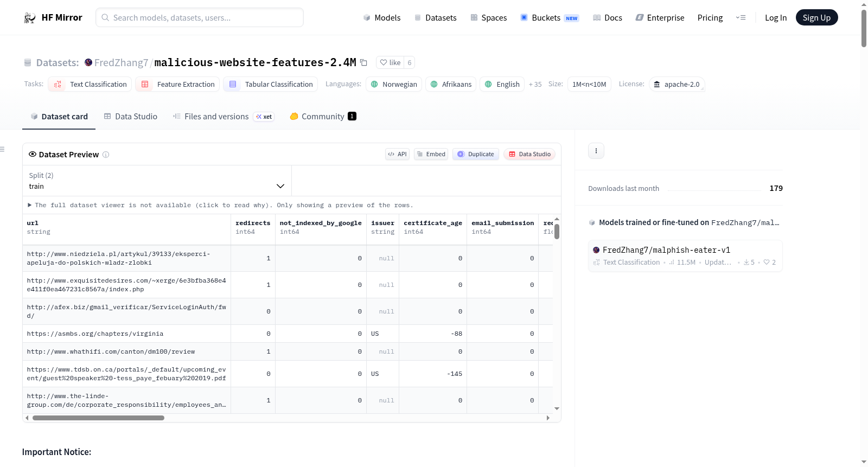Focus the search models, datasets, users field
This screenshot has width=868, height=467.
tap(200, 18)
